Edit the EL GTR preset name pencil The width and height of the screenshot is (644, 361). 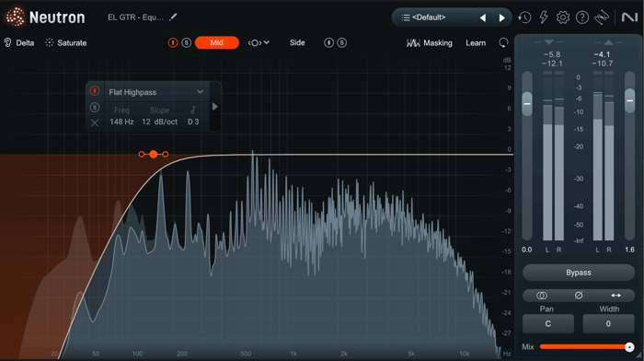[x=173, y=17]
